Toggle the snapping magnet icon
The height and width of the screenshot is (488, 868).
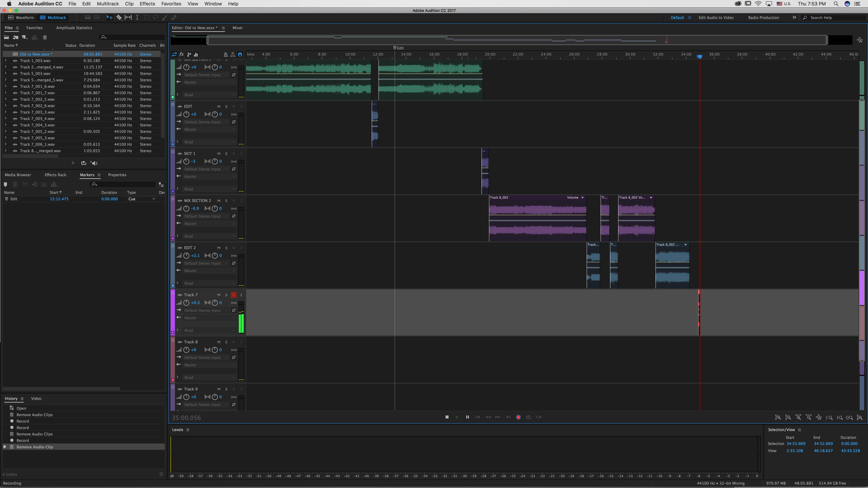(x=240, y=55)
